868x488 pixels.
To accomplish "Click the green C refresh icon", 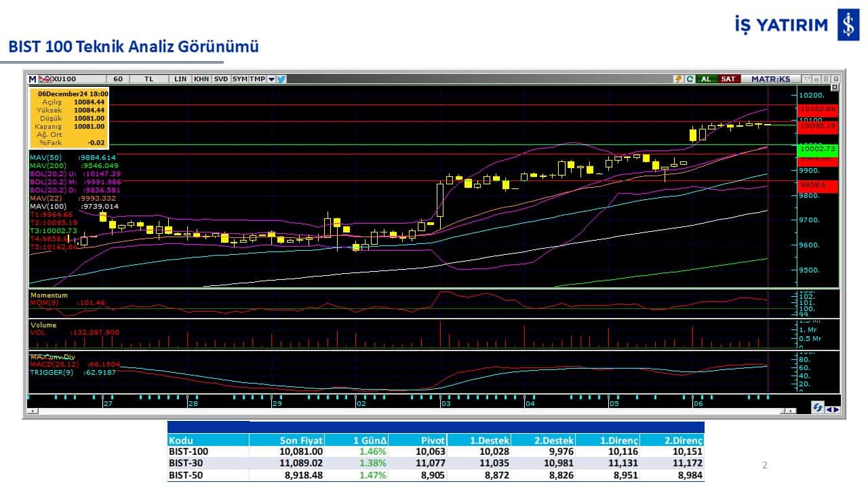I will point(690,79).
